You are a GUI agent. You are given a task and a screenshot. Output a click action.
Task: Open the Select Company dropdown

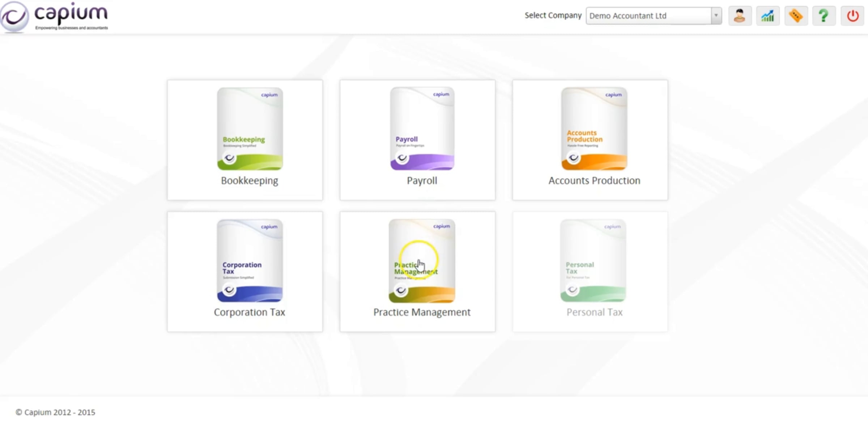click(654, 16)
